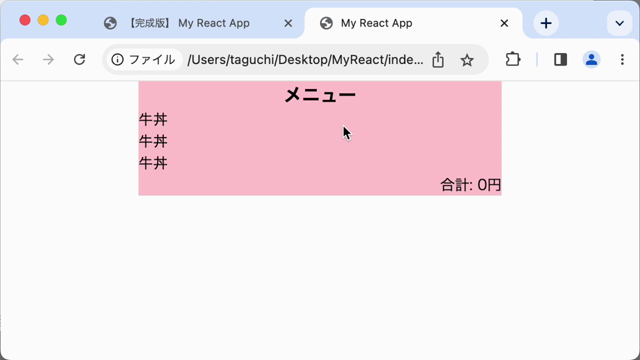Go forward with the forward arrow
The width and height of the screenshot is (640, 360).
48,60
